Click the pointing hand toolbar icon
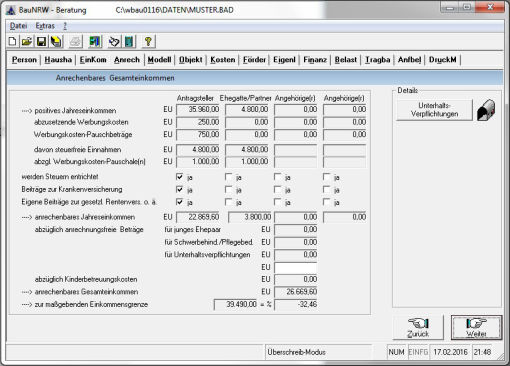 click(114, 42)
